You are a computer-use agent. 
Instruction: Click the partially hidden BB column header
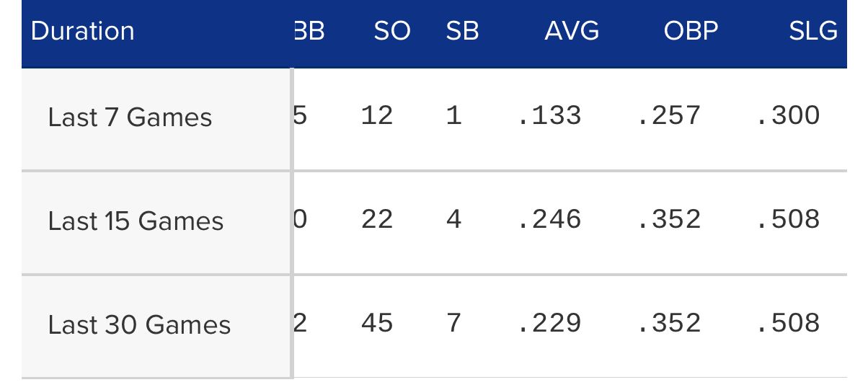[309, 31]
